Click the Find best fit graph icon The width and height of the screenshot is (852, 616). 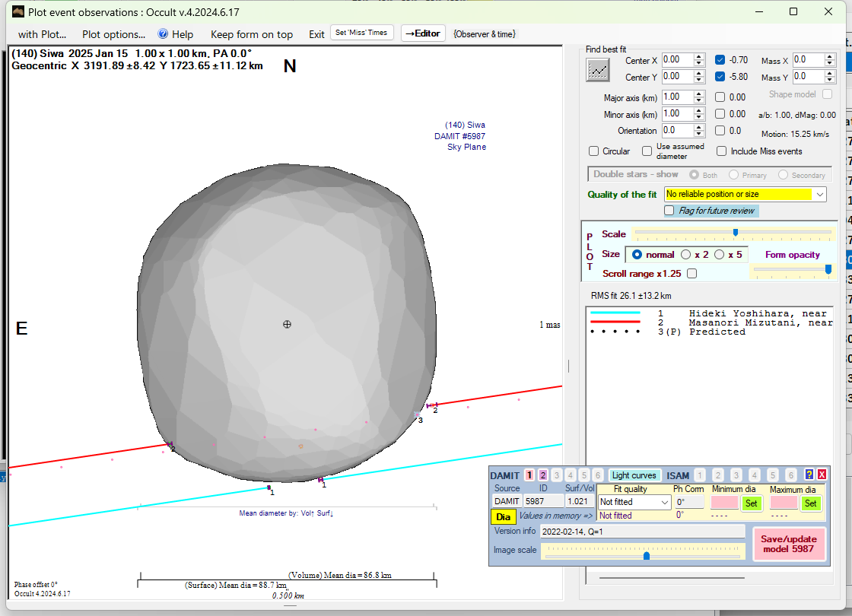[598, 70]
